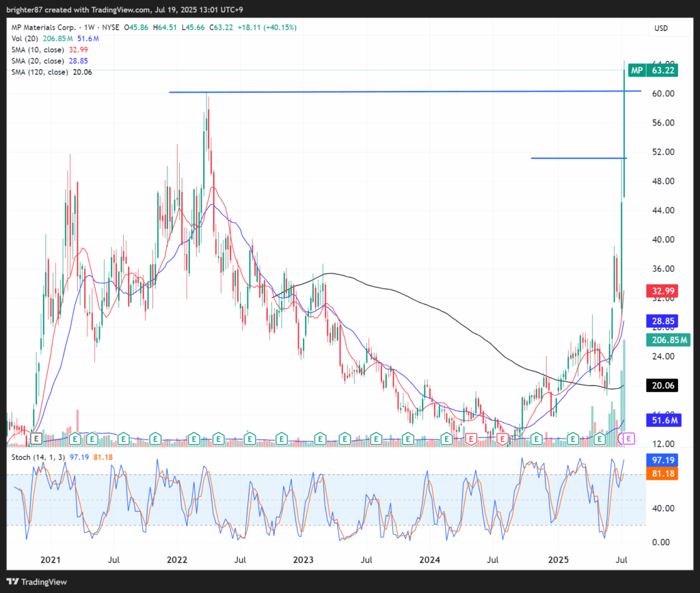This screenshot has height=593, width=700.
Task: Click the green 206.85M volume label
Action: point(669,340)
